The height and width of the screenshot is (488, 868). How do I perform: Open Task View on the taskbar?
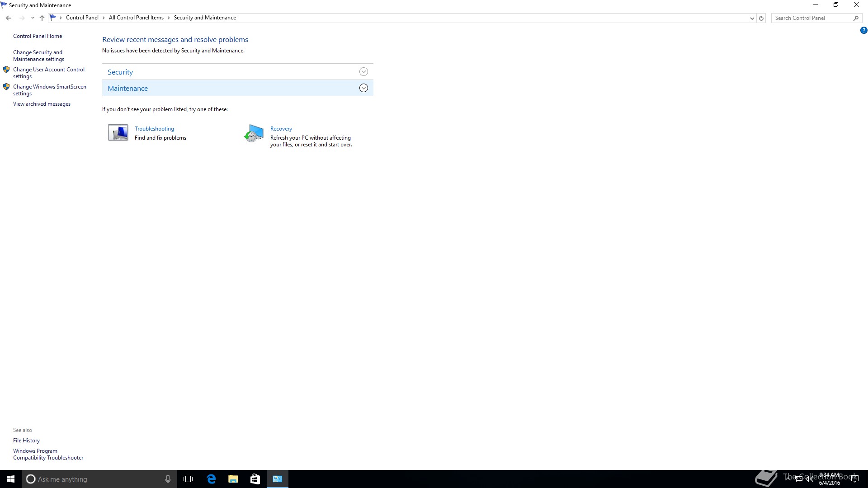tap(188, 479)
